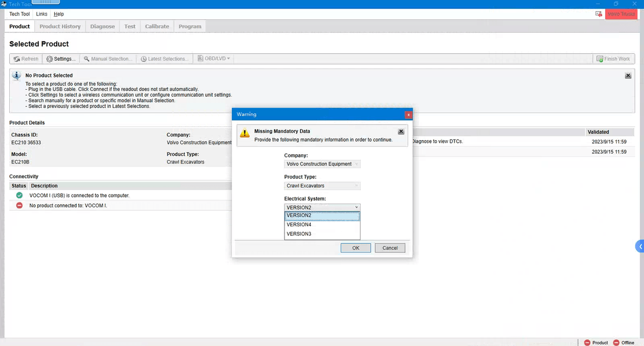The width and height of the screenshot is (644, 346).
Task: Choose VERSION3 electrical system option
Action: coord(299,234)
